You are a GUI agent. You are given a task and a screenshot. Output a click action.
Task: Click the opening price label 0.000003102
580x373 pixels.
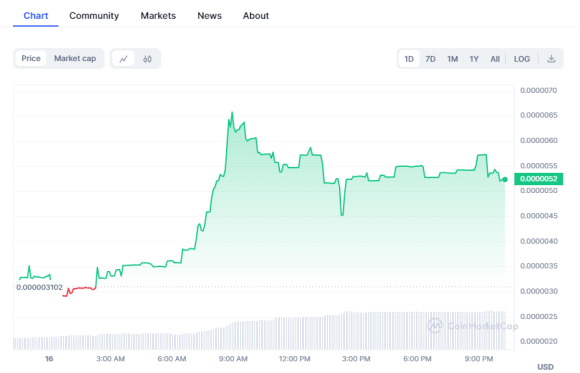click(x=40, y=287)
